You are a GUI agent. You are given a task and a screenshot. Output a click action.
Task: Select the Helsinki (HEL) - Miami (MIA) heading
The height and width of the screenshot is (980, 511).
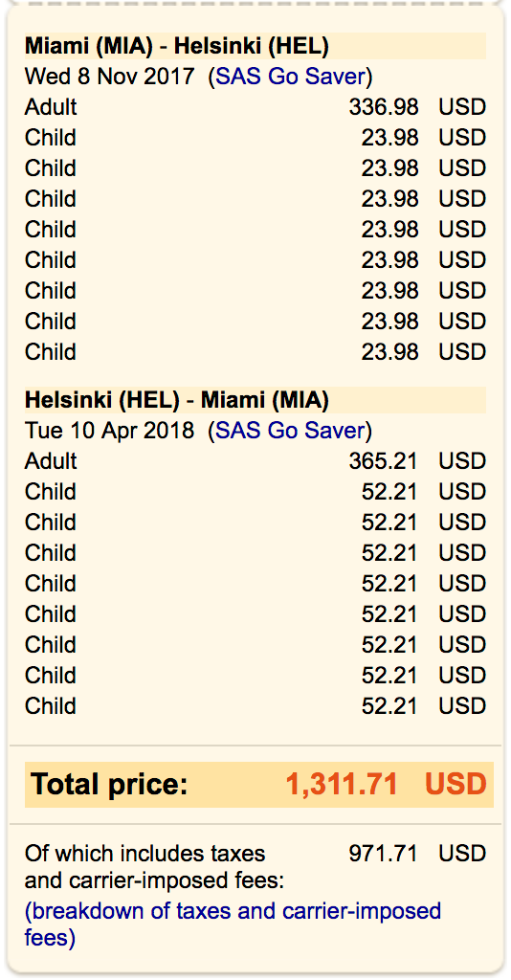pos(177,400)
